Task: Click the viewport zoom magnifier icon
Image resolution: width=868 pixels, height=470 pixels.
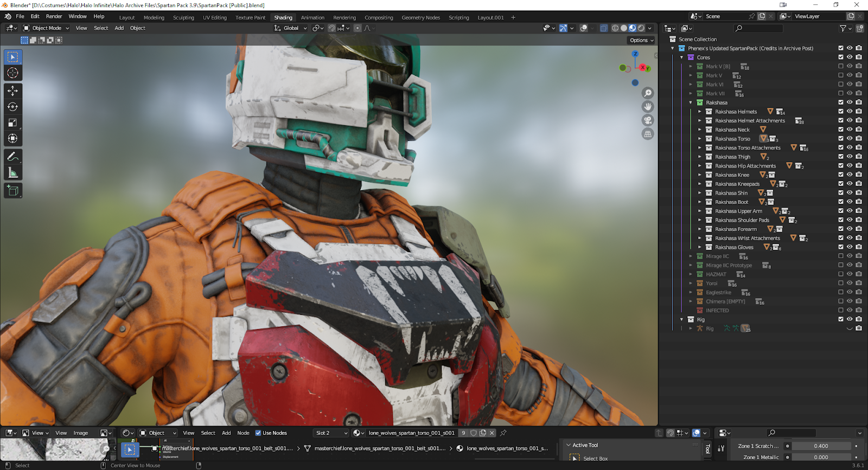Action: tap(648, 93)
